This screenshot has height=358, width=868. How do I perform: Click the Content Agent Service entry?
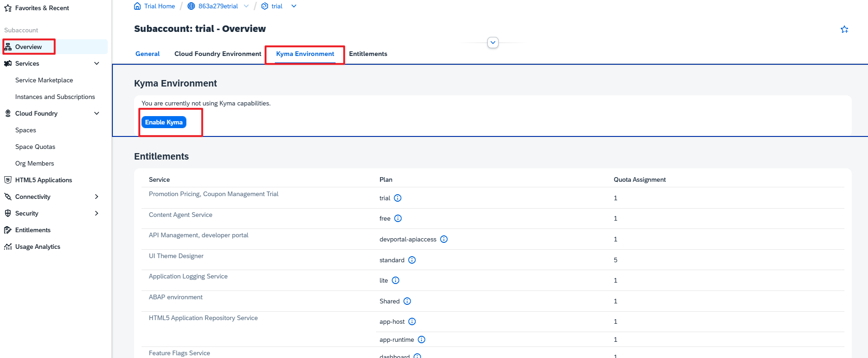[x=180, y=215]
